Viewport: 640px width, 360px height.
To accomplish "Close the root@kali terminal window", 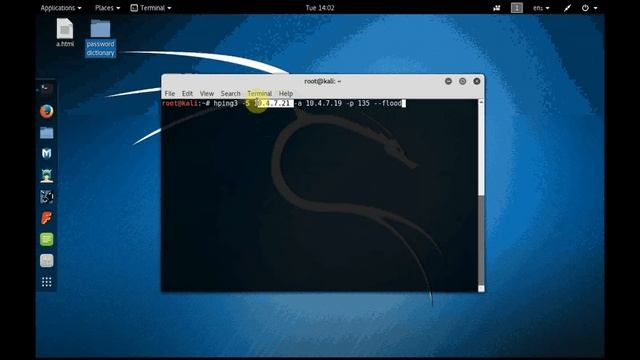I will click(477, 81).
